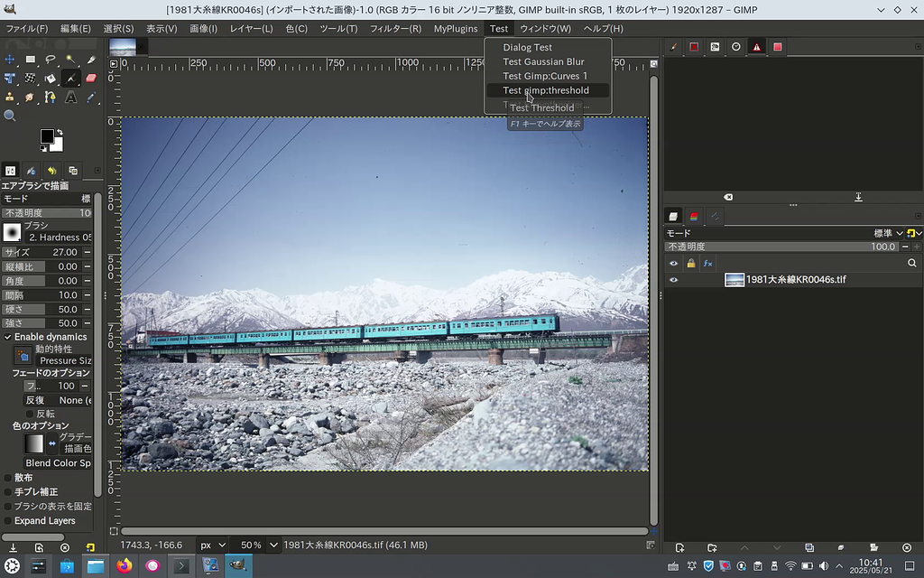Screen dimensions: 924x578
Task: Open the px unit dropdown
Action: pos(212,545)
